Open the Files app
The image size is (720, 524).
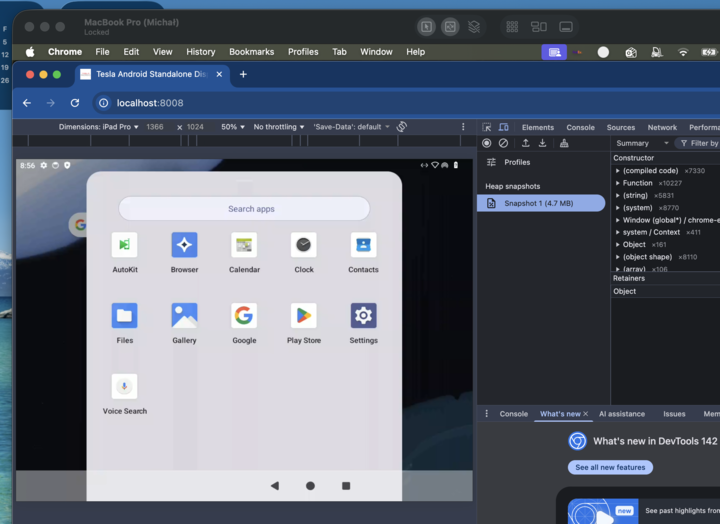(124, 316)
